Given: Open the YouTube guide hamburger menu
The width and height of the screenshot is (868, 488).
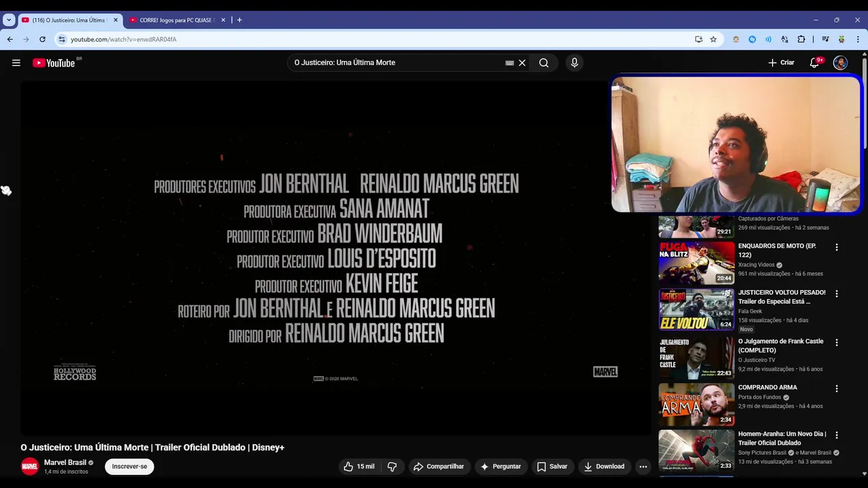Looking at the screenshot, I should click(x=16, y=63).
